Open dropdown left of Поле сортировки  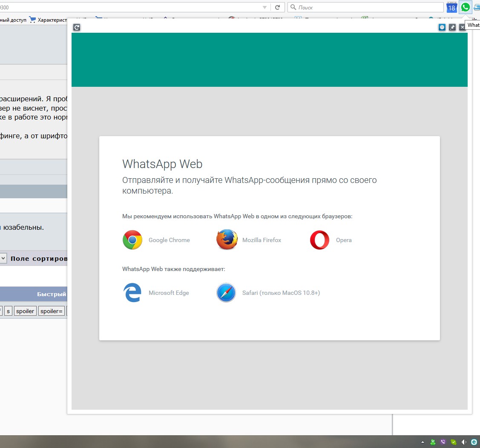(3, 258)
